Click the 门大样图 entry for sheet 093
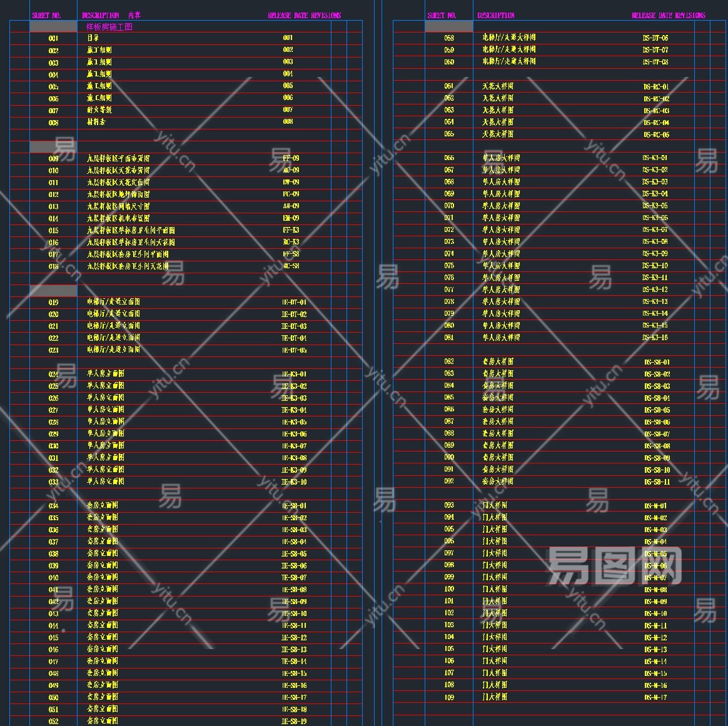 495,505
